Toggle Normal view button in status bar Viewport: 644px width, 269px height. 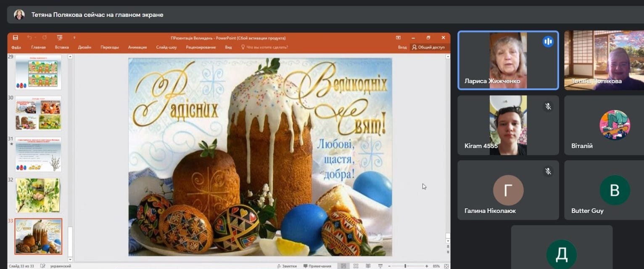[344, 266]
